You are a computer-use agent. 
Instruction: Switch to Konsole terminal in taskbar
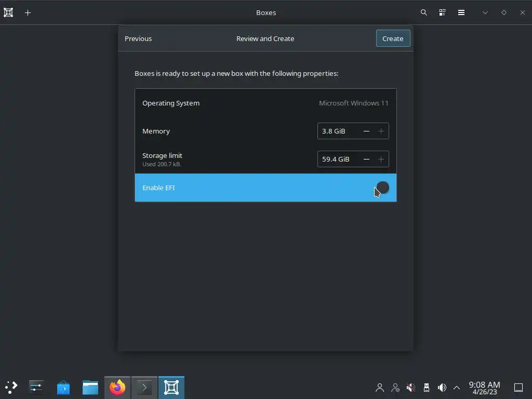(x=144, y=387)
